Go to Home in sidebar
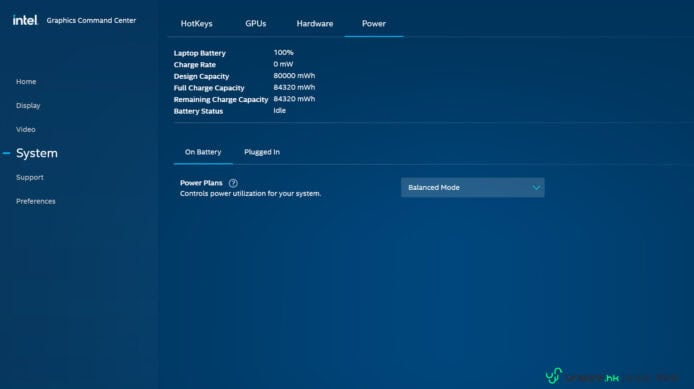Screen dimensions: 694x389 pyautogui.click(x=26, y=81)
